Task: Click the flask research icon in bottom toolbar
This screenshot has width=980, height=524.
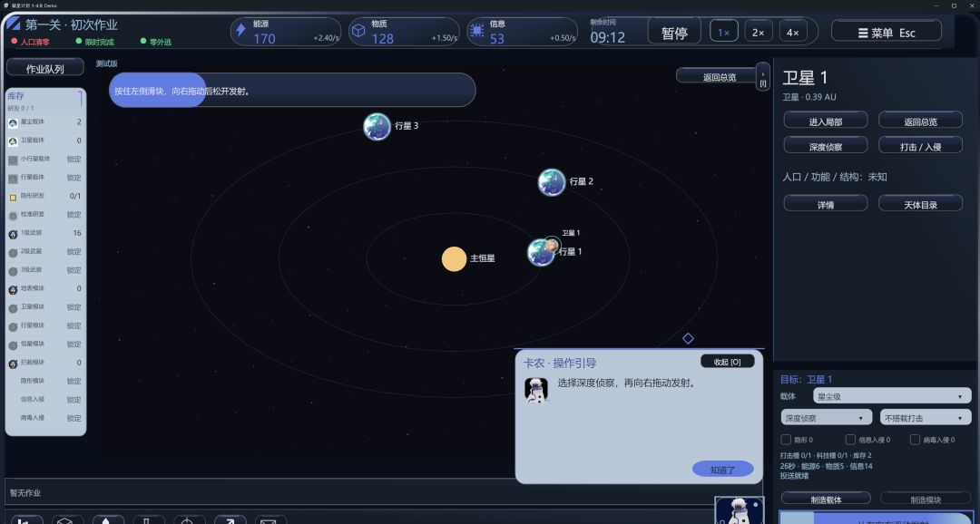Action: click(x=149, y=520)
